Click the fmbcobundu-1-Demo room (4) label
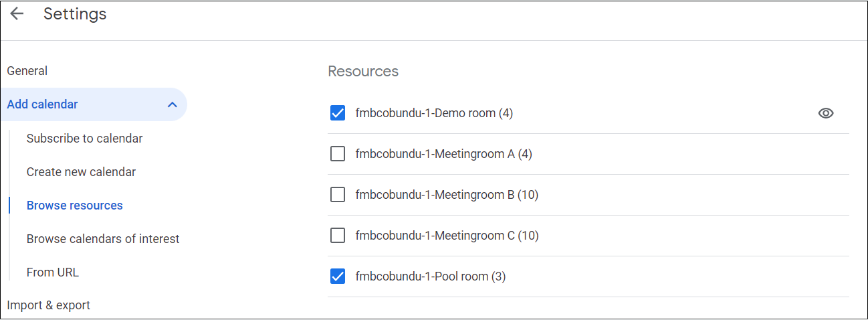Viewport: 868px width, 320px height. [434, 113]
